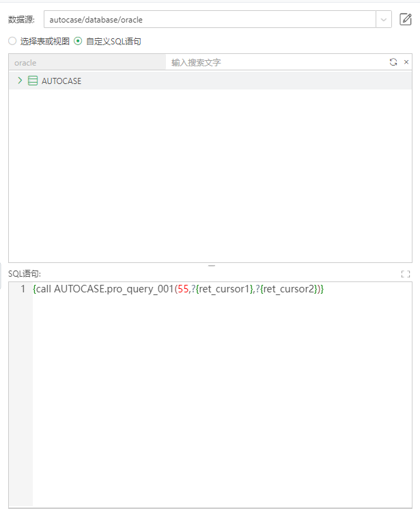Open the data source dropdown arrow
420x513 pixels.
point(384,20)
